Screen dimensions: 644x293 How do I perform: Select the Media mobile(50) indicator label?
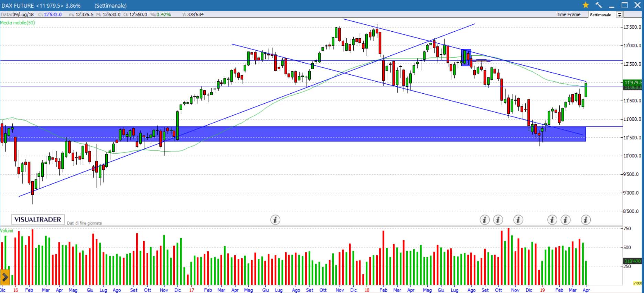coord(18,23)
